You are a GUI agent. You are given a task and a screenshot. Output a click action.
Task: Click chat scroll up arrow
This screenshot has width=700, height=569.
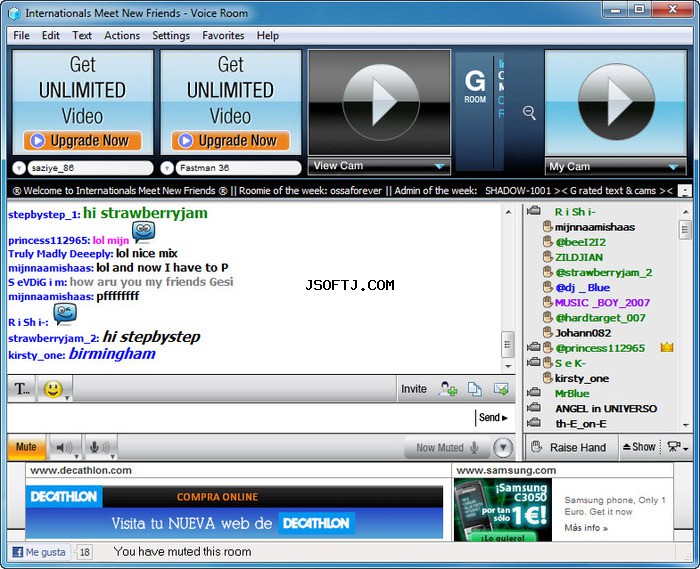[x=508, y=212]
